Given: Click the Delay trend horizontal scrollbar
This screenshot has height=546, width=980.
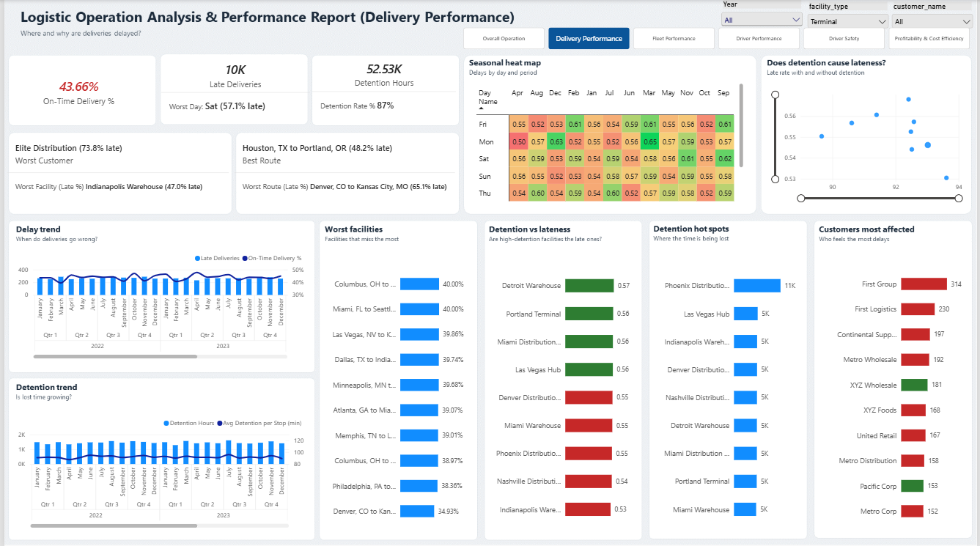Looking at the screenshot, I should [x=115, y=356].
